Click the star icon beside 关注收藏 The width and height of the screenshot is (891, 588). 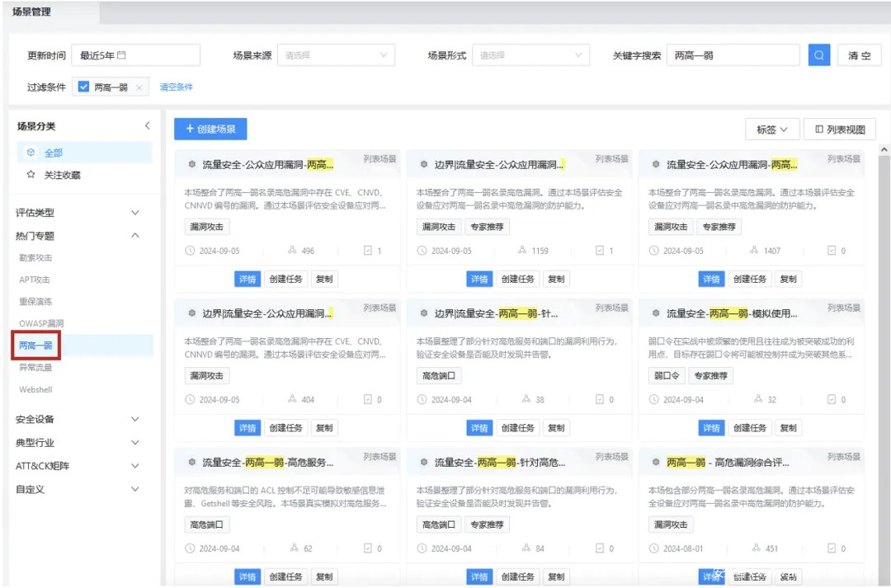[x=31, y=175]
